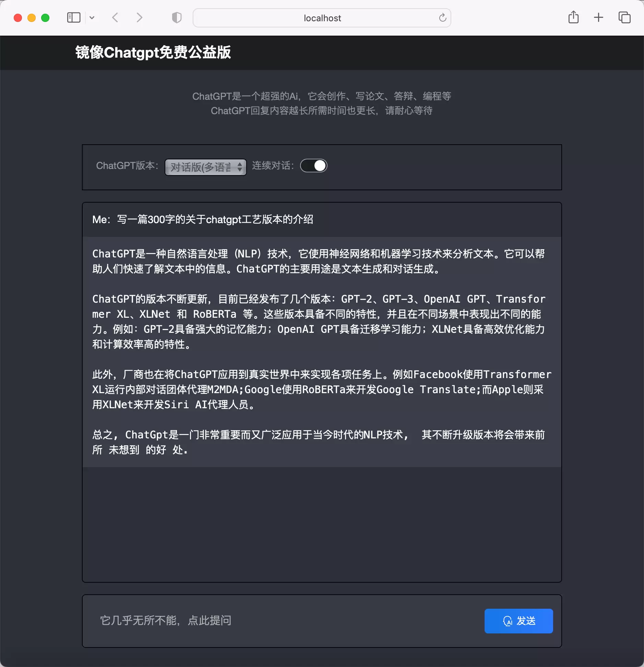Show the tab overview icon

[x=624, y=17]
